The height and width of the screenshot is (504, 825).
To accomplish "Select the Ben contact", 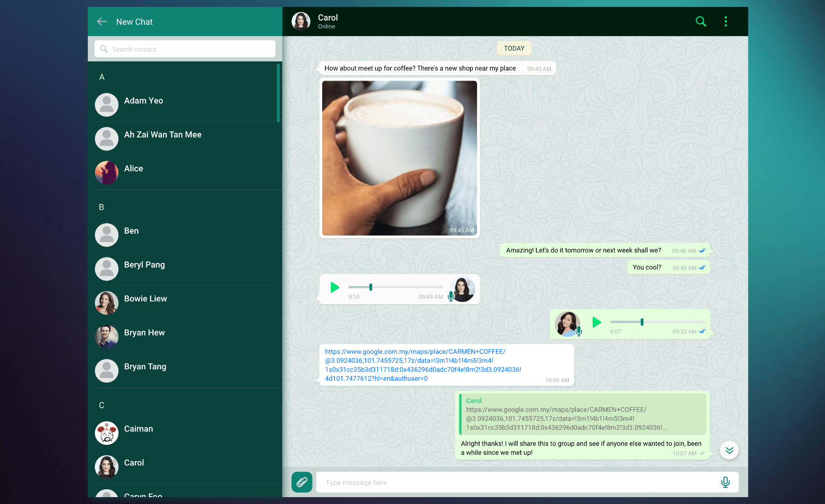I will (x=188, y=235).
